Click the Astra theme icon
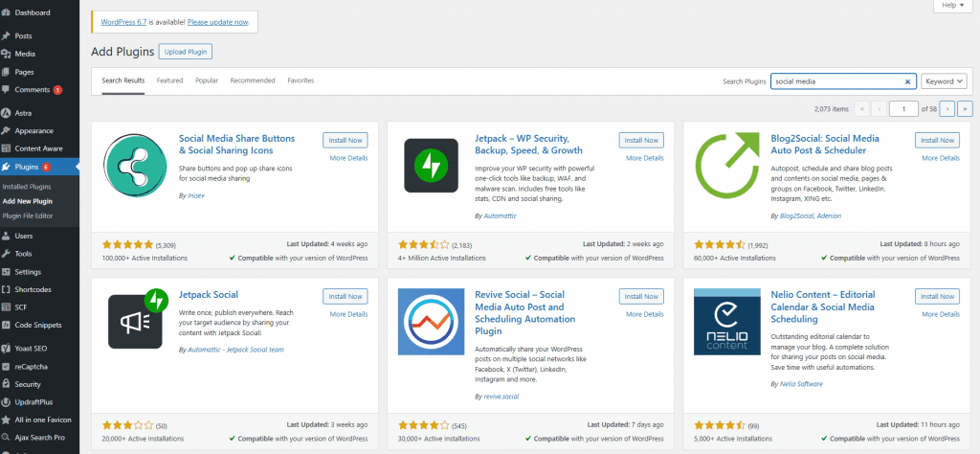 pyautogui.click(x=6, y=113)
